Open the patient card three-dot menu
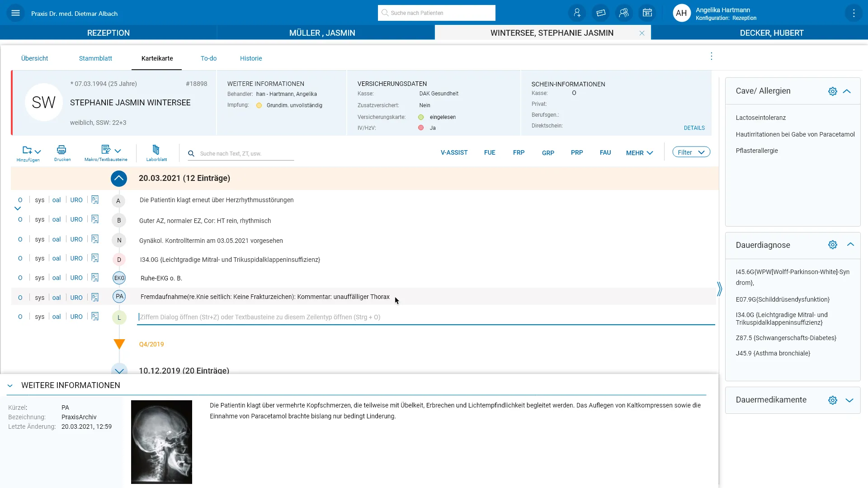Viewport: 868px width, 488px height. 711,56
